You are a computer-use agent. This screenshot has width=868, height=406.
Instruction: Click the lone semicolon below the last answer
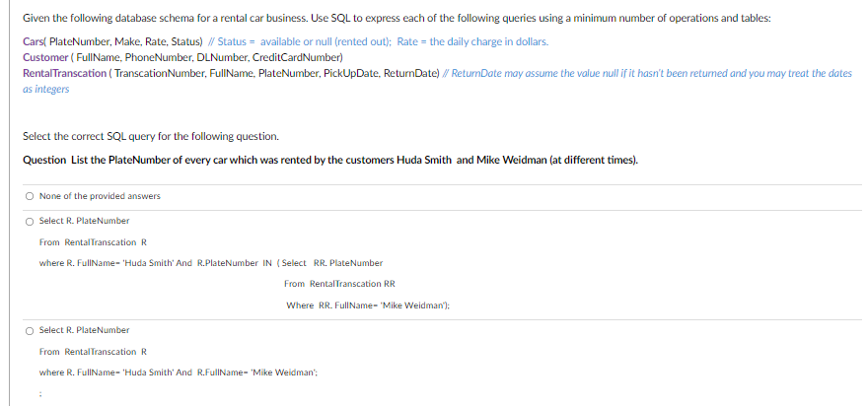[x=41, y=392]
